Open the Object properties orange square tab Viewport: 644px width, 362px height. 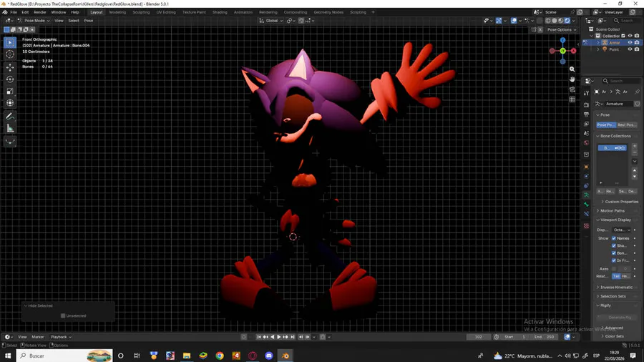click(587, 167)
